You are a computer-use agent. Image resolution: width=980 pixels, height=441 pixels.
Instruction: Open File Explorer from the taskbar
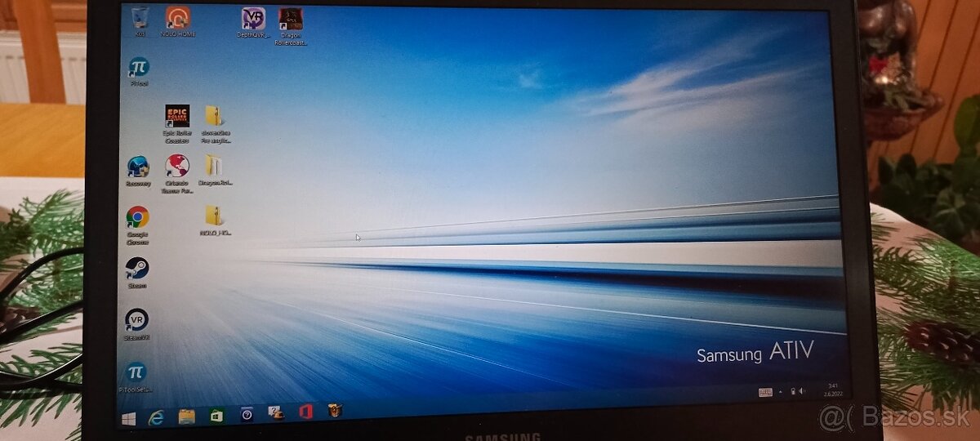186,416
